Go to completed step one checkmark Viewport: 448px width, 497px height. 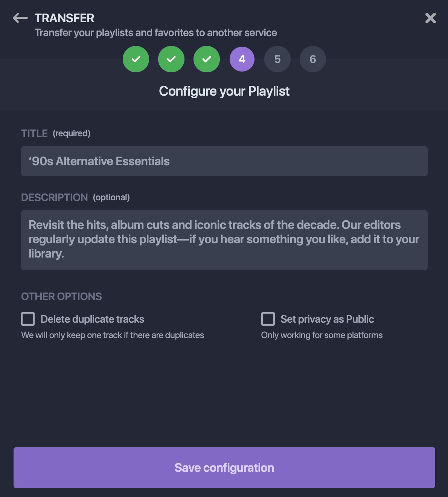coord(136,59)
